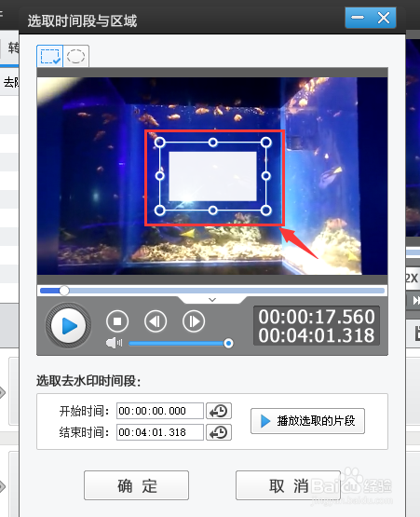The width and height of the screenshot is (420, 517).
Task: Minimize the 选取时间段与区域 dialog
Action: 358,18
